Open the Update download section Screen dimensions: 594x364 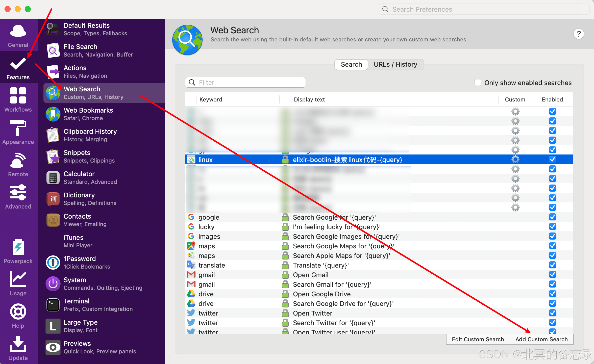[x=18, y=348]
